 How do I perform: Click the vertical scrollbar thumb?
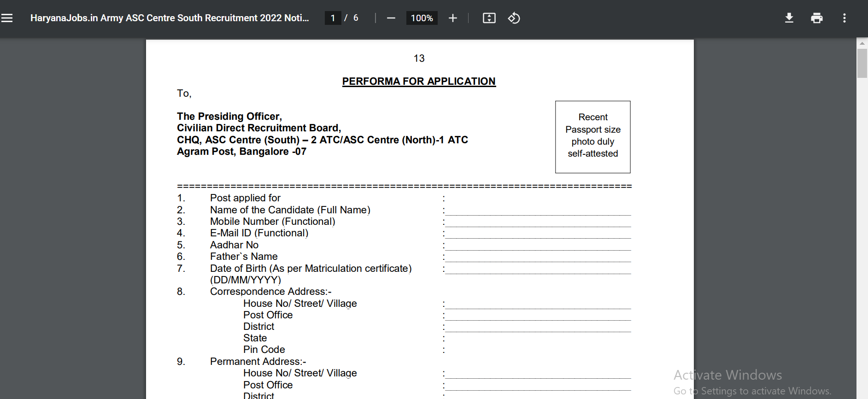pyautogui.click(x=862, y=63)
